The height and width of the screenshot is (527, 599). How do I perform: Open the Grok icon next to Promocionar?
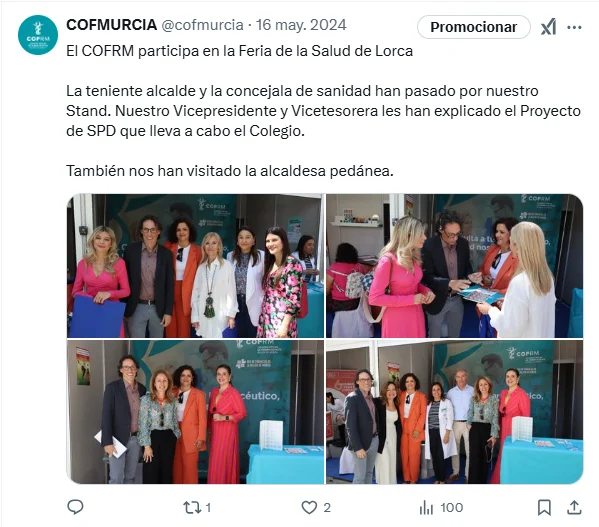[x=548, y=27]
